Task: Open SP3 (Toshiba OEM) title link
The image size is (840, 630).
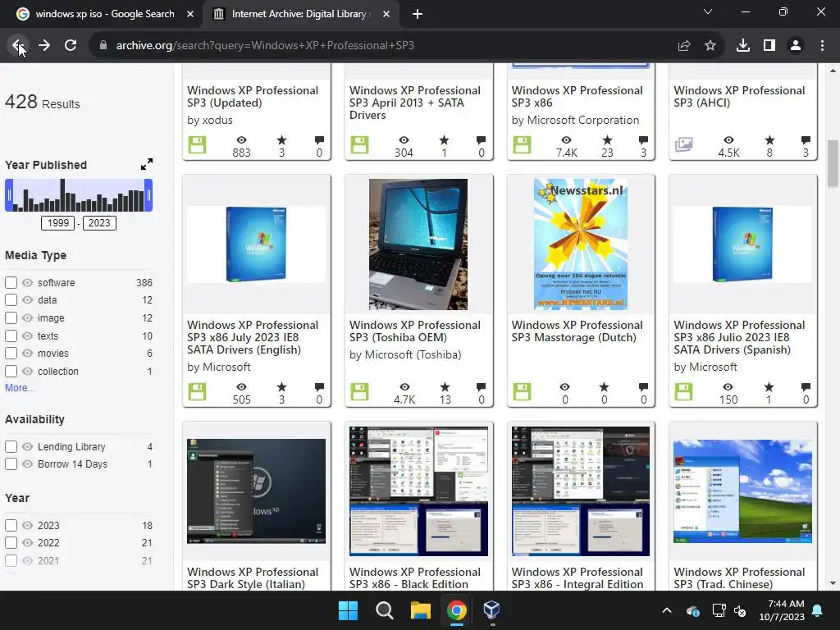Action: (x=414, y=331)
